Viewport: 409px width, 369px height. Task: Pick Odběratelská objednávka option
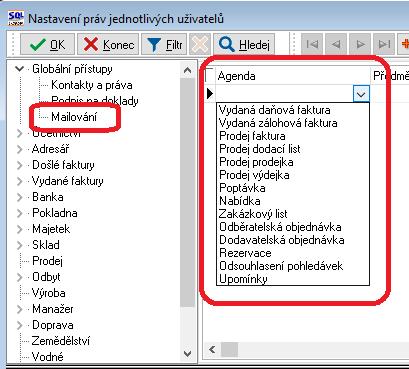tap(280, 227)
